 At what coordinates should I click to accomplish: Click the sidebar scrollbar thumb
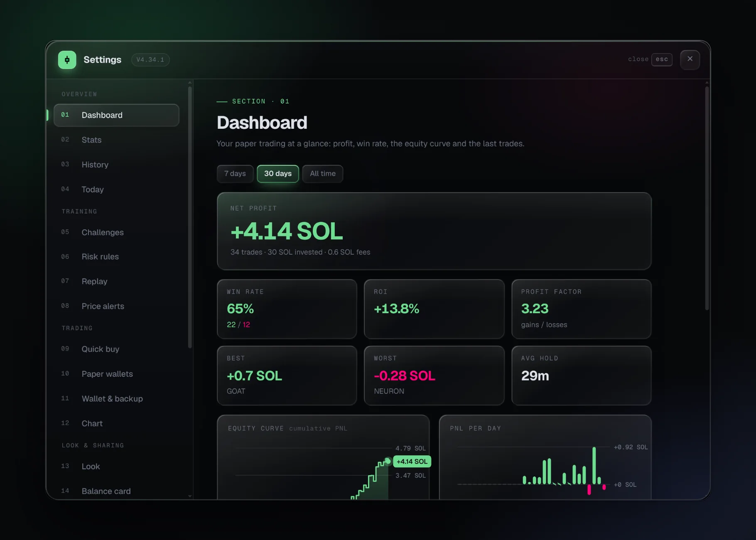point(190,217)
